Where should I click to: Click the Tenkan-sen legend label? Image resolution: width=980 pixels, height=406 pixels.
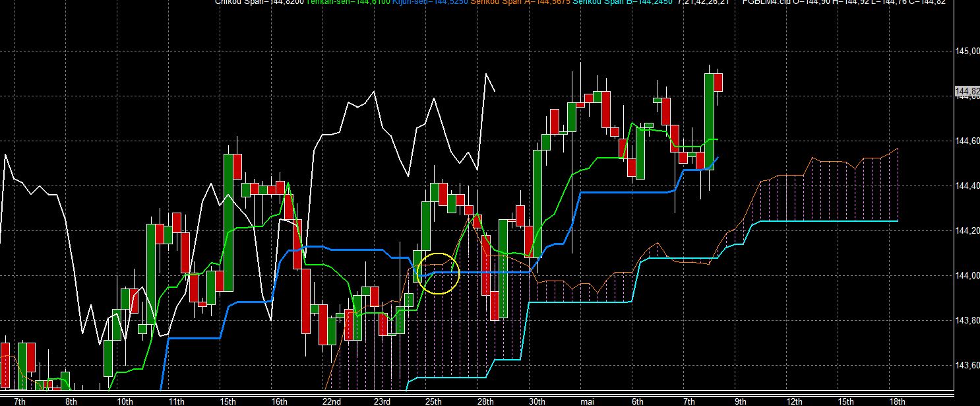pos(348,2)
